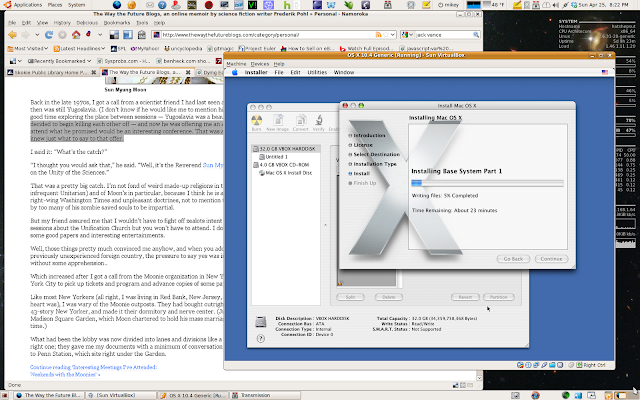Click Split button in Disk Utility
The height and width of the screenshot is (400, 640).
pyautogui.click(x=350, y=297)
